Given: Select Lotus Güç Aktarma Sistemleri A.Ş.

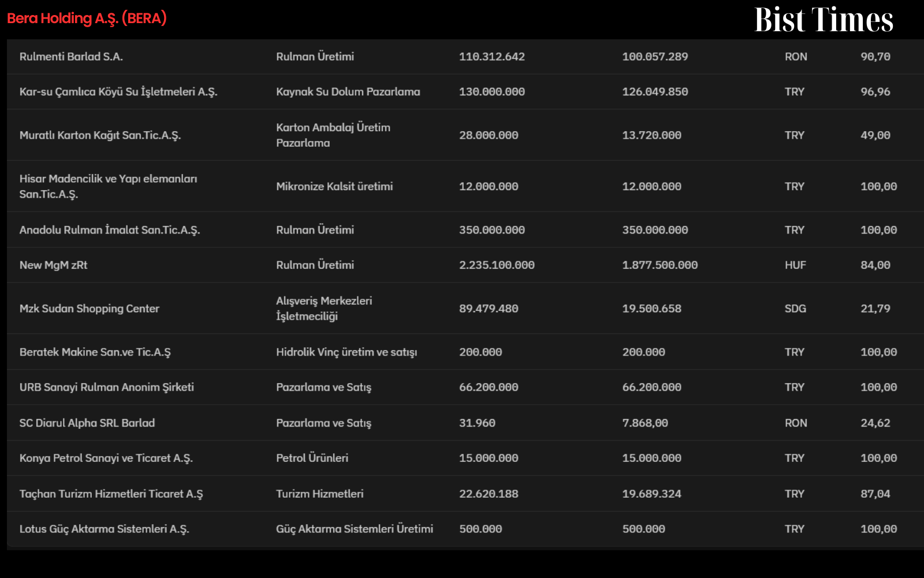Looking at the screenshot, I should click(x=105, y=529).
